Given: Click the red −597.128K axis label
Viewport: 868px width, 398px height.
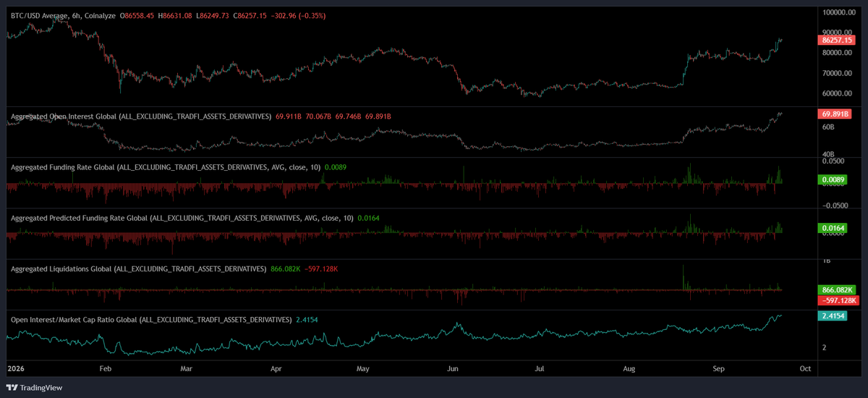Looking at the screenshot, I should click(x=838, y=300).
